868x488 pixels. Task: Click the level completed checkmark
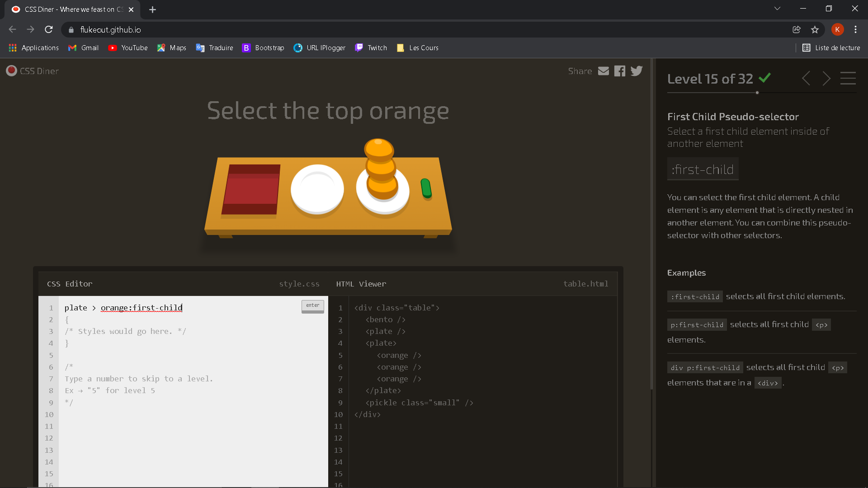[765, 78]
